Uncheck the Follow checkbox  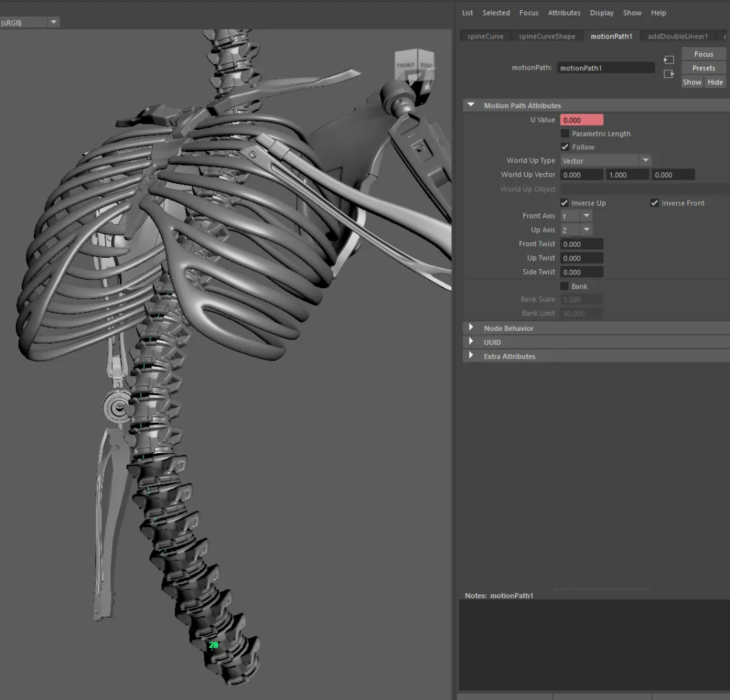(564, 147)
